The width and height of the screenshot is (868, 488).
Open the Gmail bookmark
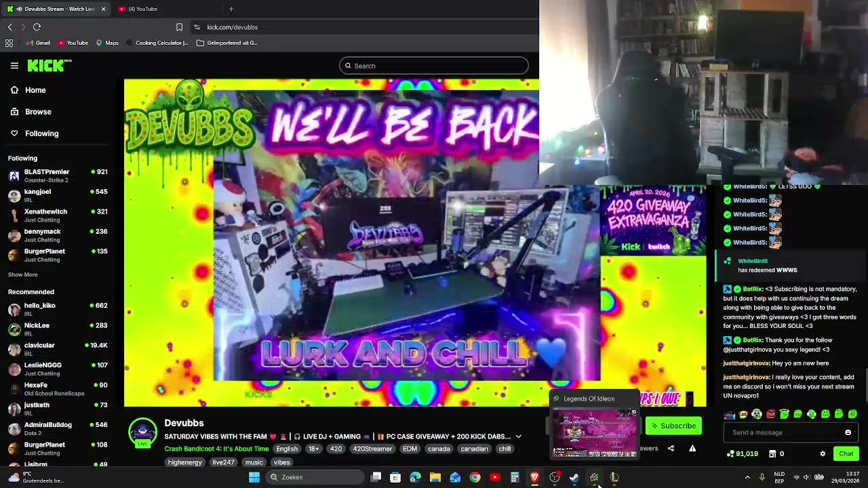click(x=38, y=43)
